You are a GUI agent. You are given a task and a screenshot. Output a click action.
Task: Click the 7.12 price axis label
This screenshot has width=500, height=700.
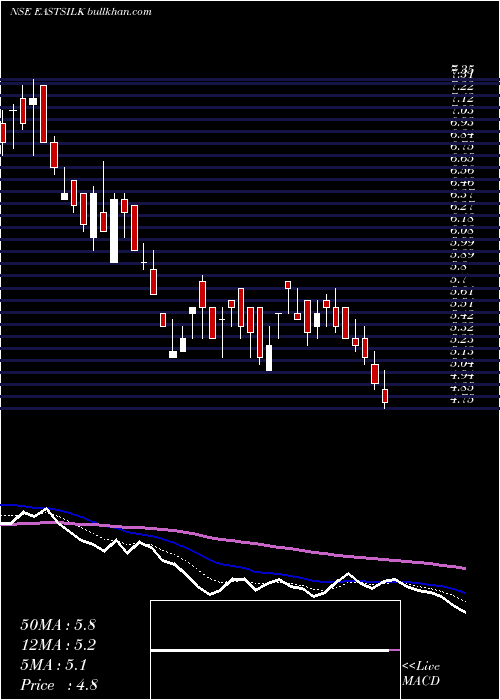click(462, 98)
